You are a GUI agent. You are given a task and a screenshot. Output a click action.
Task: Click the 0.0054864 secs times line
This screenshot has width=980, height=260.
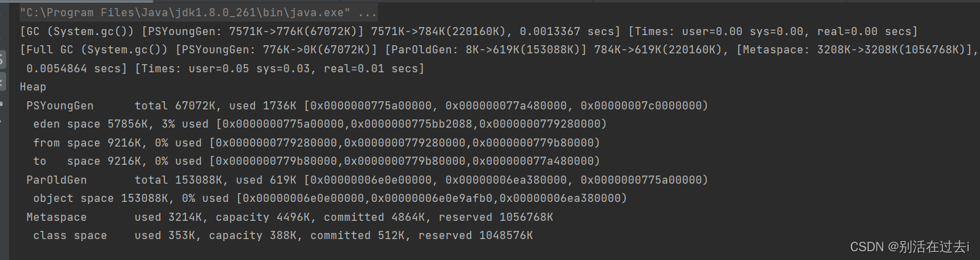point(225,69)
